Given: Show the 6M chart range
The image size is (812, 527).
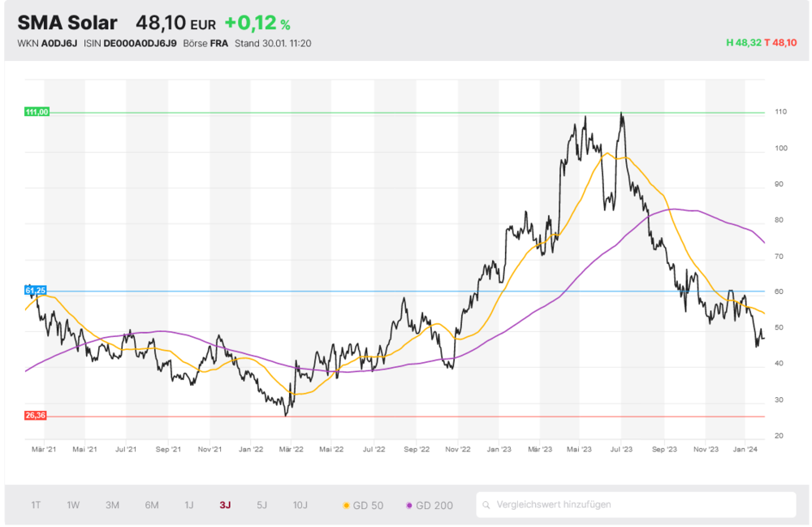Looking at the screenshot, I should point(152,505).
